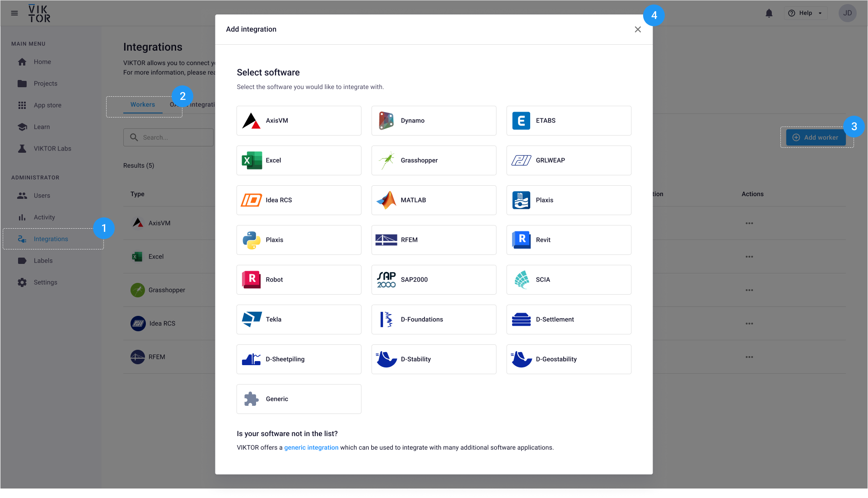Image resolution: width=868 pixels, height=498 pixels.
Task: Open the JD user avatar menu
Action: click(x=847, y=13)
